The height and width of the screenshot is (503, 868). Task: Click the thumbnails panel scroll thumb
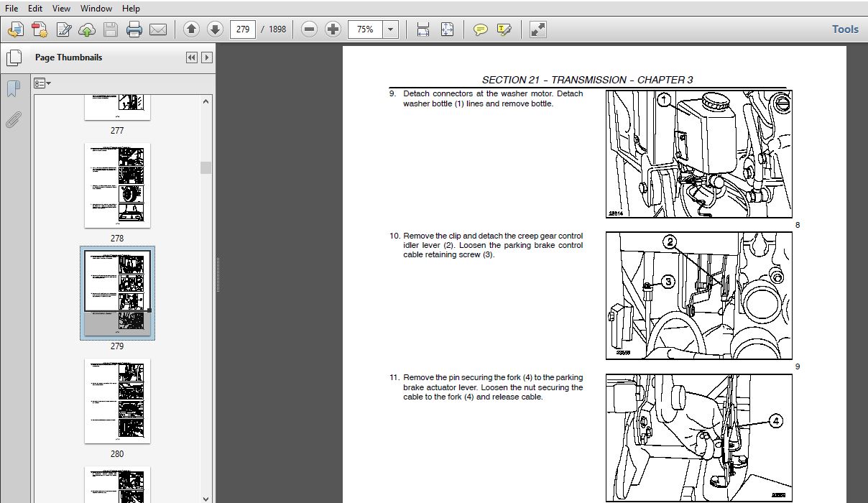[206, 167]
